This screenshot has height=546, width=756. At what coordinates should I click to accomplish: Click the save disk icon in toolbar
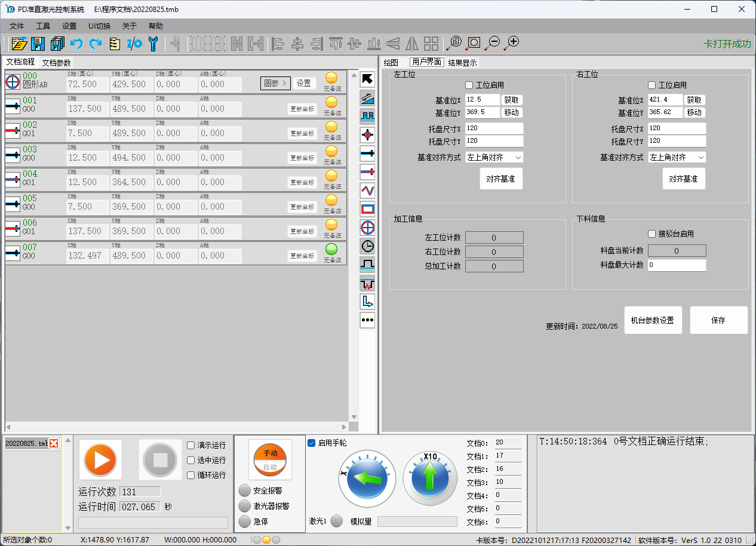tap(38, 44)
